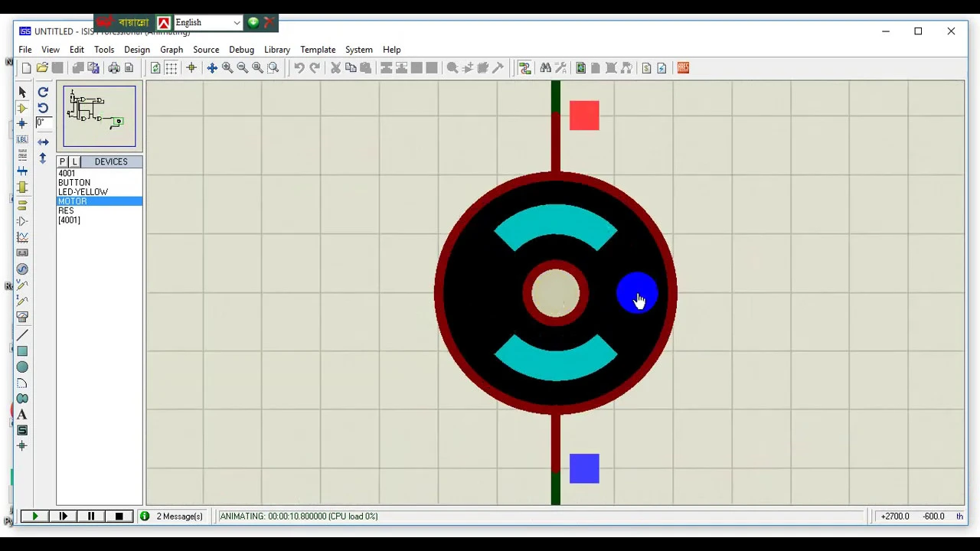Select the 2D closed path tool
The image size is (980, 551).
pos(22,399)
